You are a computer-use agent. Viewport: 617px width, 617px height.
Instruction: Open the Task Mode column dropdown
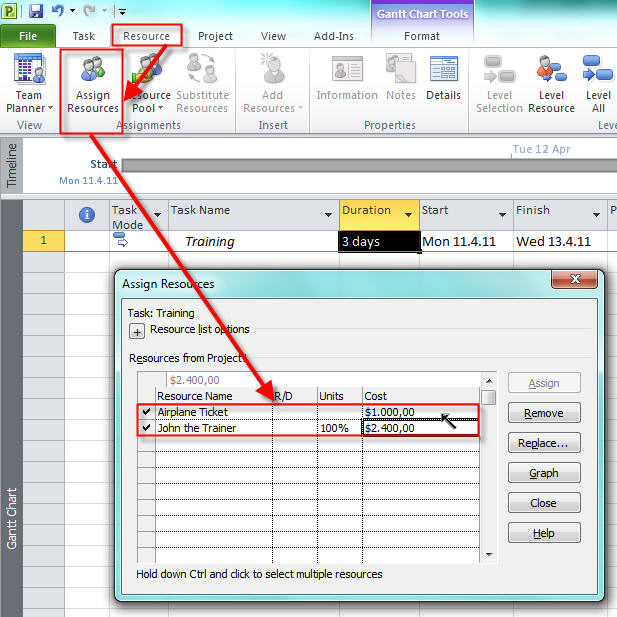[x=158, y=215]
